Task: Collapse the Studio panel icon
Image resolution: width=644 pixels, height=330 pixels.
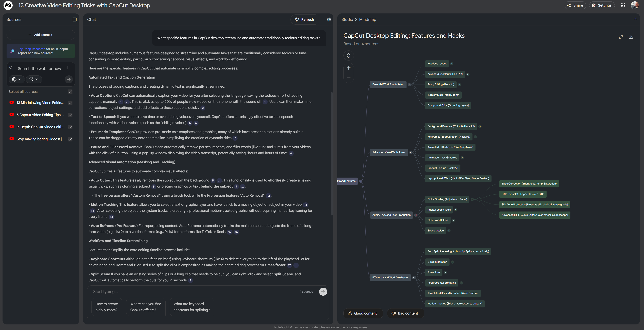Action: [635, 20]
